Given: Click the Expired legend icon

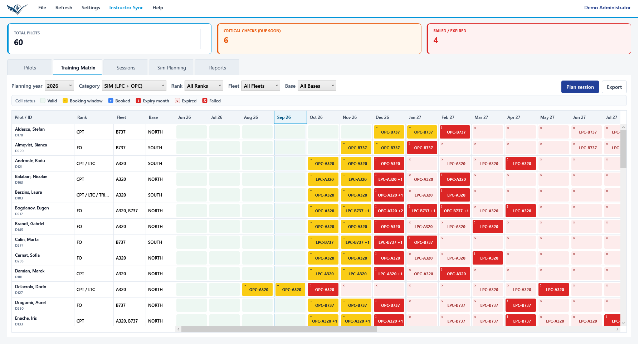Looking at the screenshot, I should point(177,101).
